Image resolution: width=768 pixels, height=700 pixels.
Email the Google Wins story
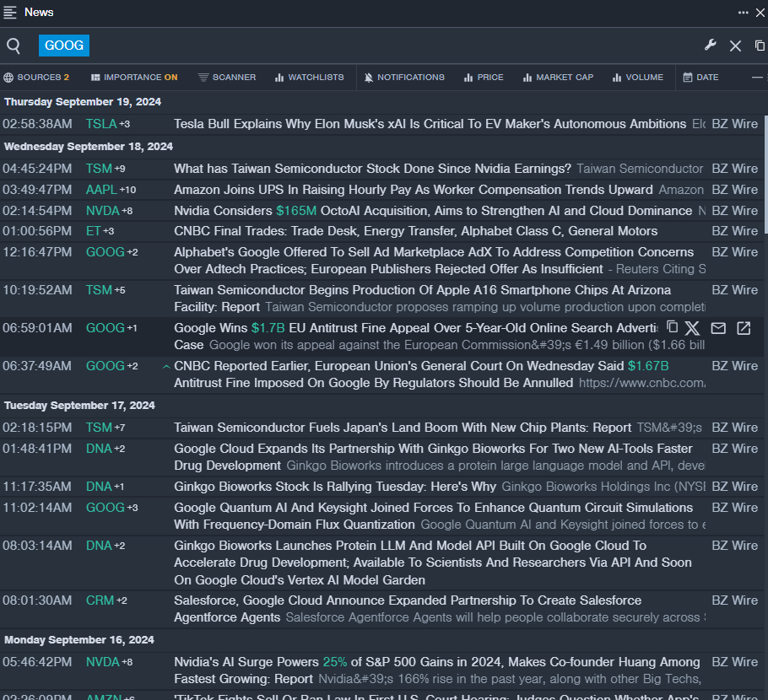(718, 328)
